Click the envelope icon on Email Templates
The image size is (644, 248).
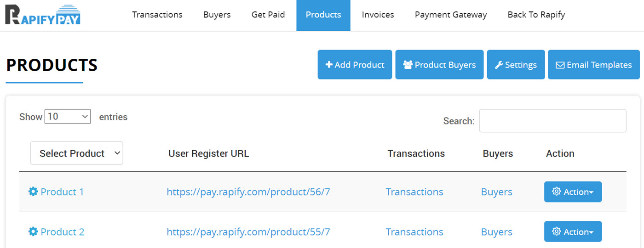[x=560, y=65]
